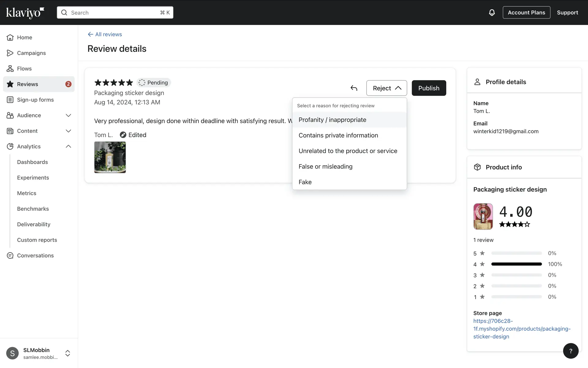The width and height of the screenshot is (588, 368).
Task: Choose the Fake rejection reason
Action: point(305,182)
